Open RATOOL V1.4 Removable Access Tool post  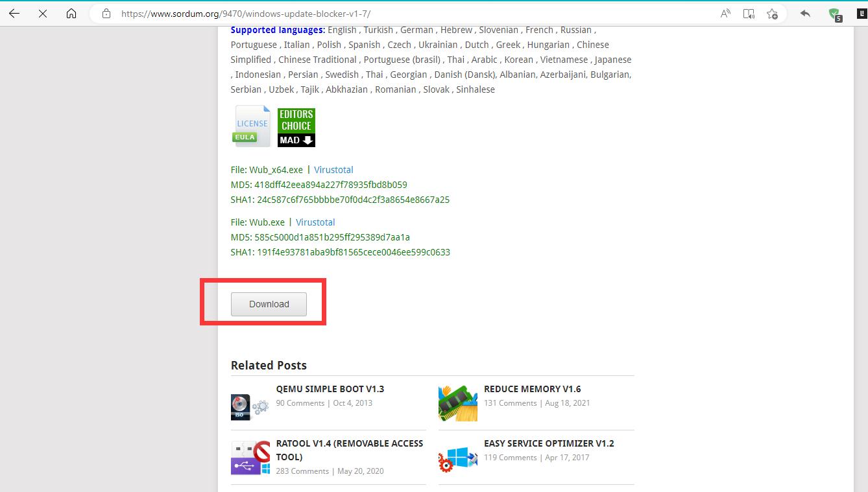[350, 450]
